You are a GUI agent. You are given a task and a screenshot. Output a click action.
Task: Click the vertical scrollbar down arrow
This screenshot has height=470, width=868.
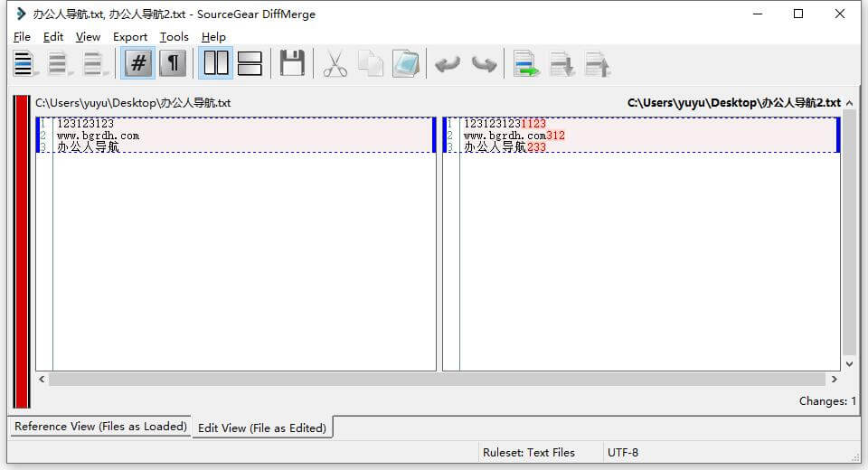[x=849, y=363]
